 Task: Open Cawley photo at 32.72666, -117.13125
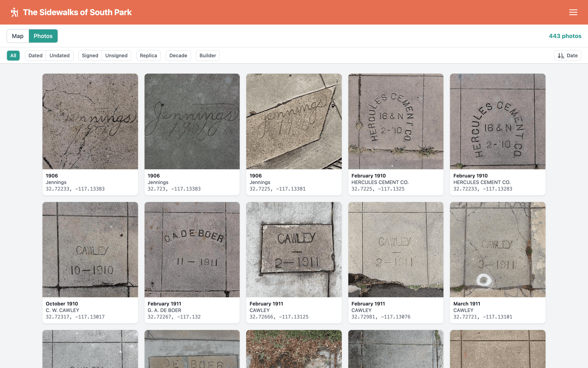point(294,250)
